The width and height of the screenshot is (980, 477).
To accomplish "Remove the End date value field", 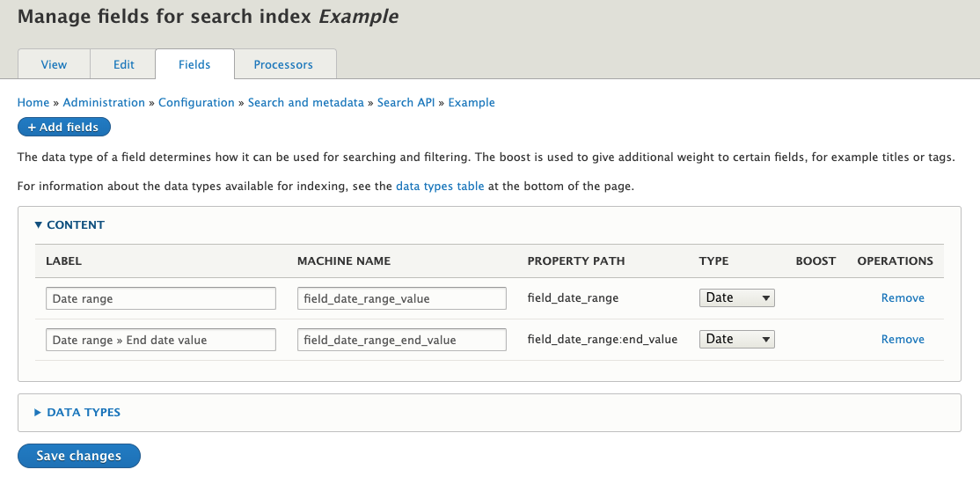I will (903, 340).
